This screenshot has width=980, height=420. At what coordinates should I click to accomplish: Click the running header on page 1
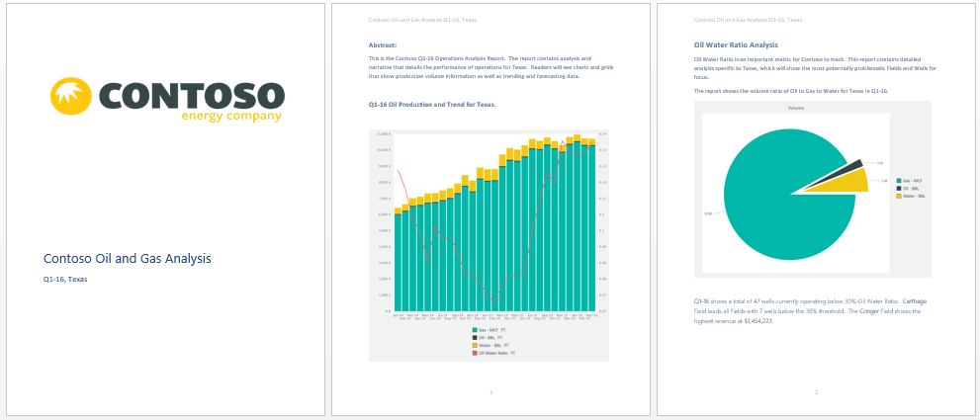click(422, 20)
